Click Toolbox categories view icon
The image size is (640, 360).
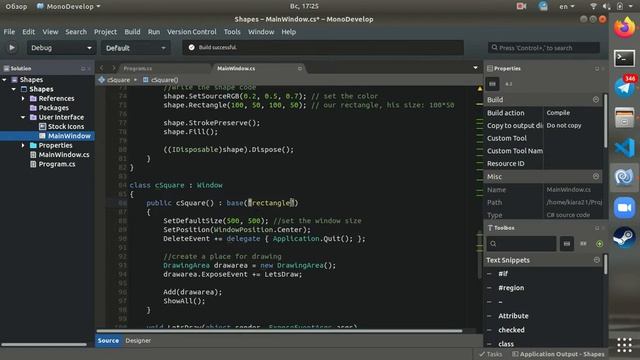pyautogui.click(x=567, y=244)
